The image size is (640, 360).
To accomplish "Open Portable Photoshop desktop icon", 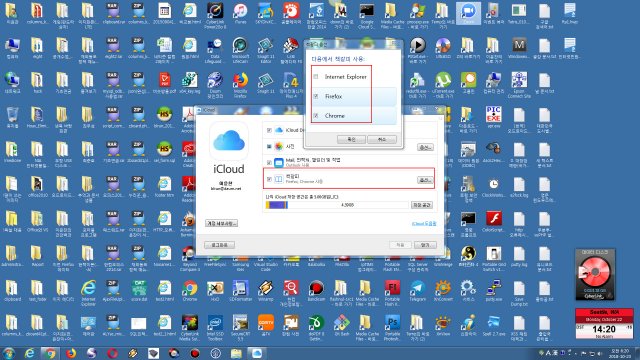I will [x=392, y=325].
